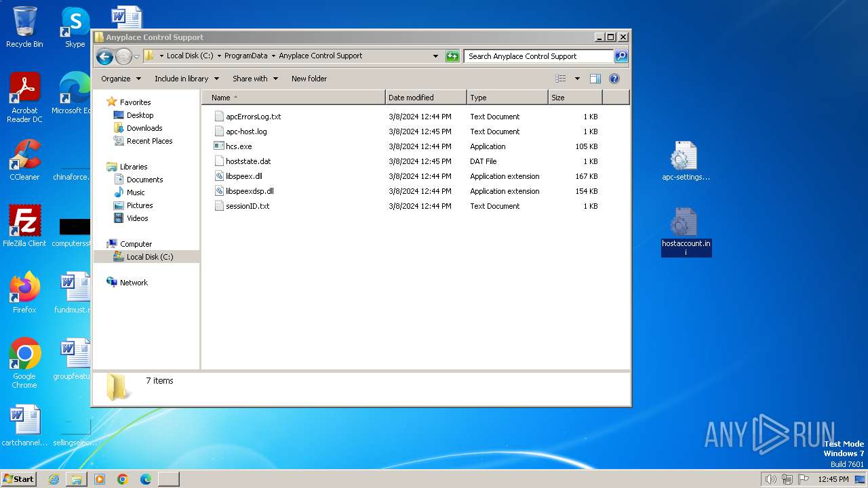This screenshot has width=868, height=488.
Task: Select Network in the navigation pane
Action: (134, 283)
